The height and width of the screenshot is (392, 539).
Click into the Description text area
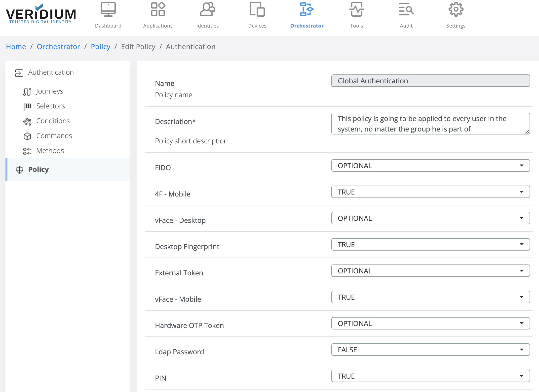pyautogui.click(x=430, y=124)
